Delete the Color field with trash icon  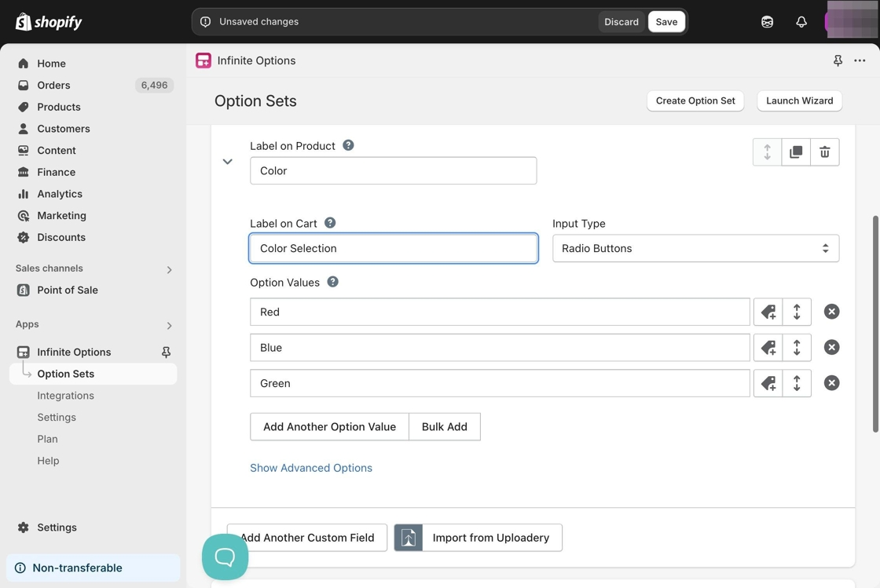click(824, 152)
